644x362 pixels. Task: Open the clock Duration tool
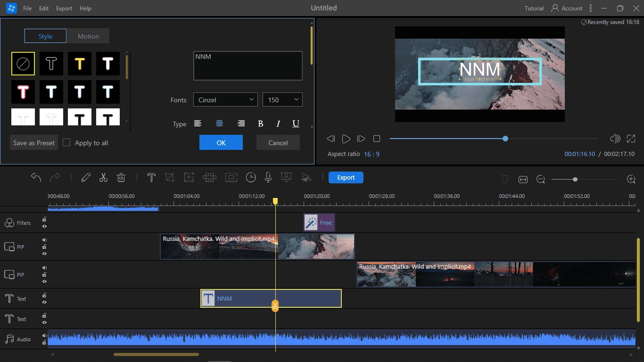(x=251, y=177)
